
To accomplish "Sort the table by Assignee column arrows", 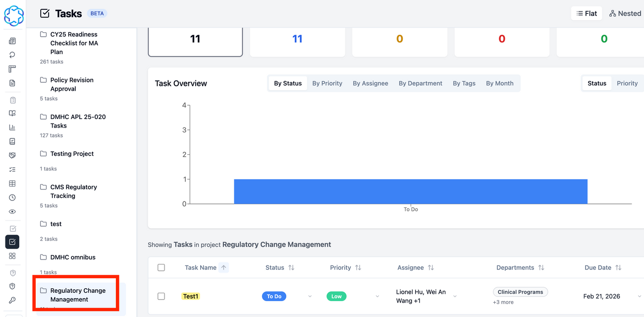I will 431,267.
